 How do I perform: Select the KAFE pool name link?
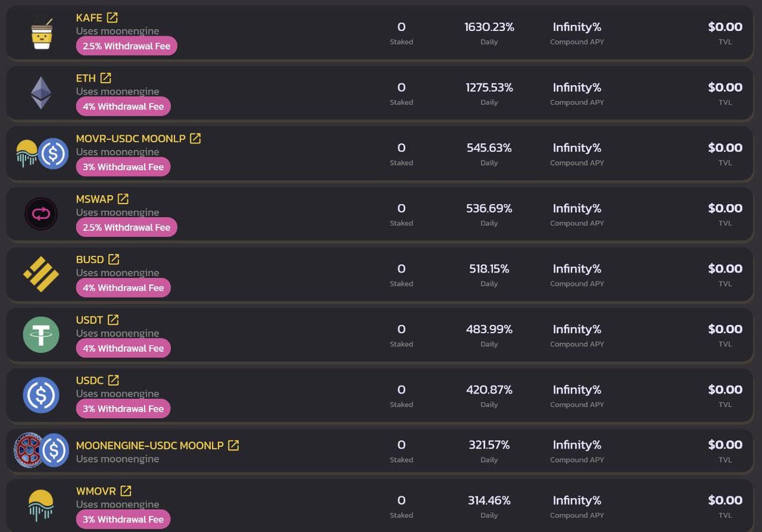tap(89, 18)
